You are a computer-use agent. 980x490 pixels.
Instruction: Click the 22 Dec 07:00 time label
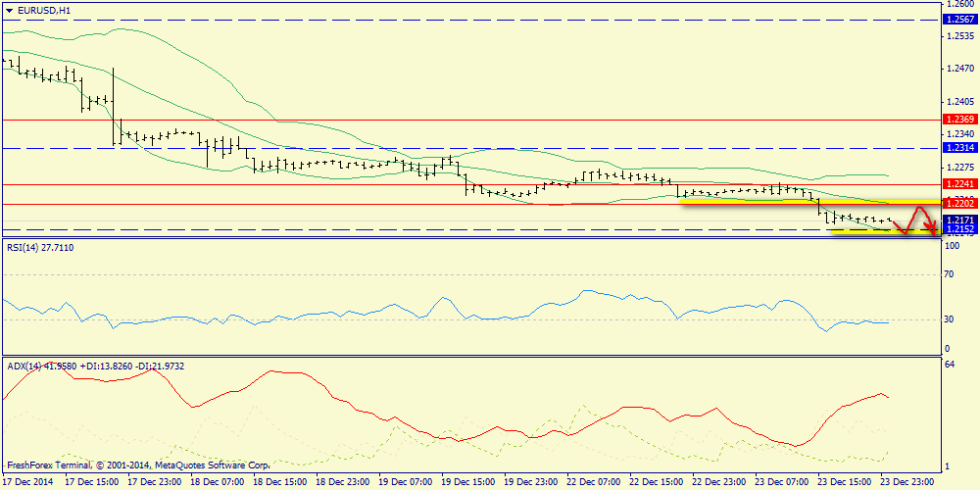click(592, 482)
